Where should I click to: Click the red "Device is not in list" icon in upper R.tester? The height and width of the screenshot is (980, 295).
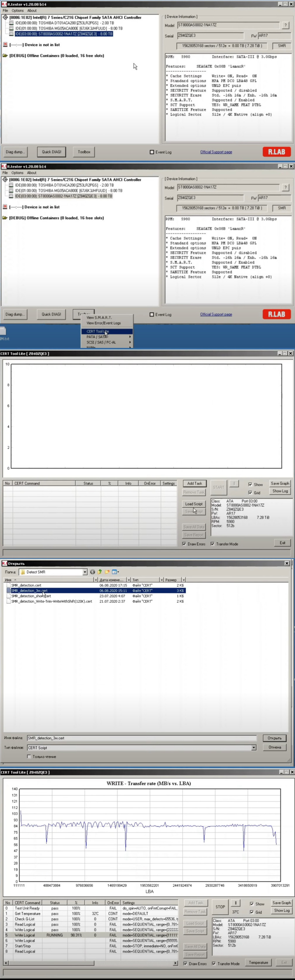tap(5, 44)
